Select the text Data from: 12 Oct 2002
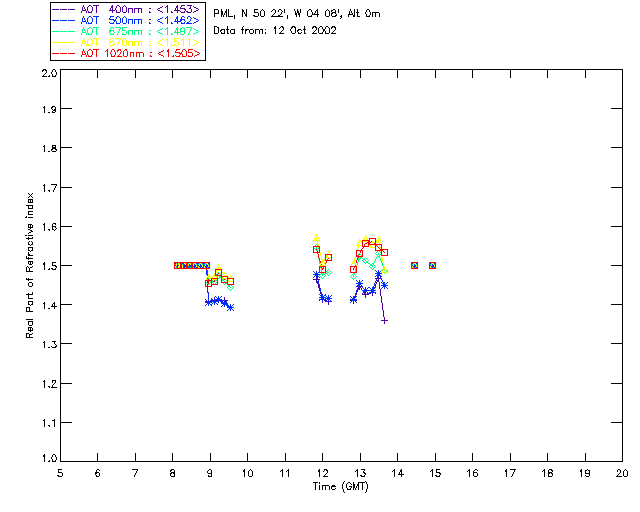Image resolution: width=640 pixels, height=512 pixels. click(275, 31)
